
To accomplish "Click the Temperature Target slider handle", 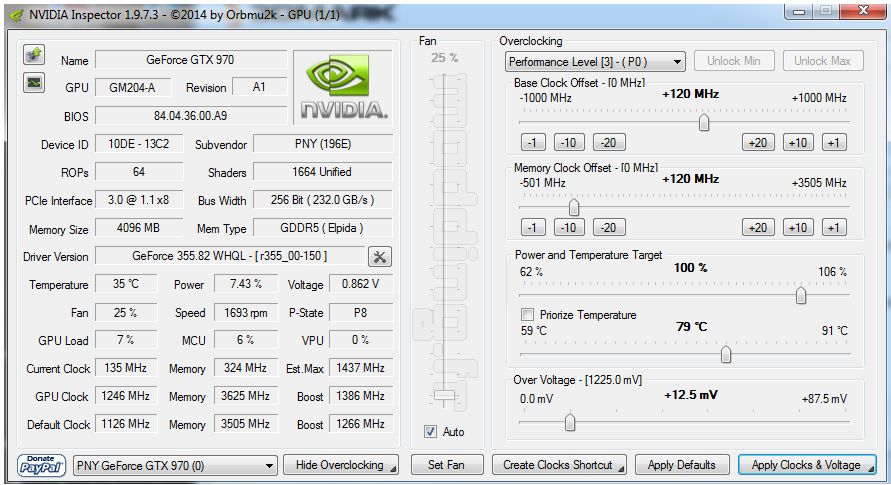I will click(726, 354).
